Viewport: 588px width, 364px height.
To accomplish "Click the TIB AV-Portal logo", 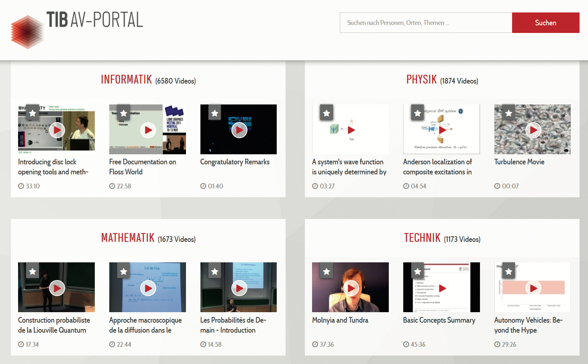I will [76, 28].
